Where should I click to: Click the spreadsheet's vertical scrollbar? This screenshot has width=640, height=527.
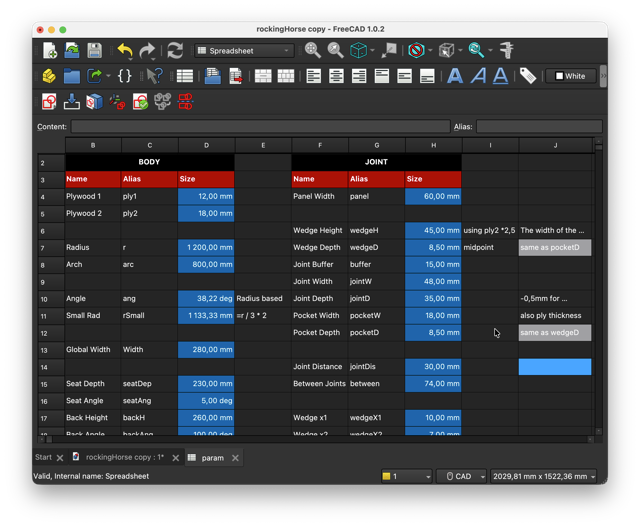tap(598, 286)
